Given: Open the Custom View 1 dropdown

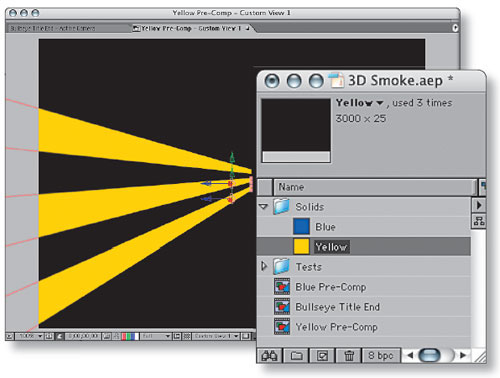Looking at the screenshot, I should point(216,336).
